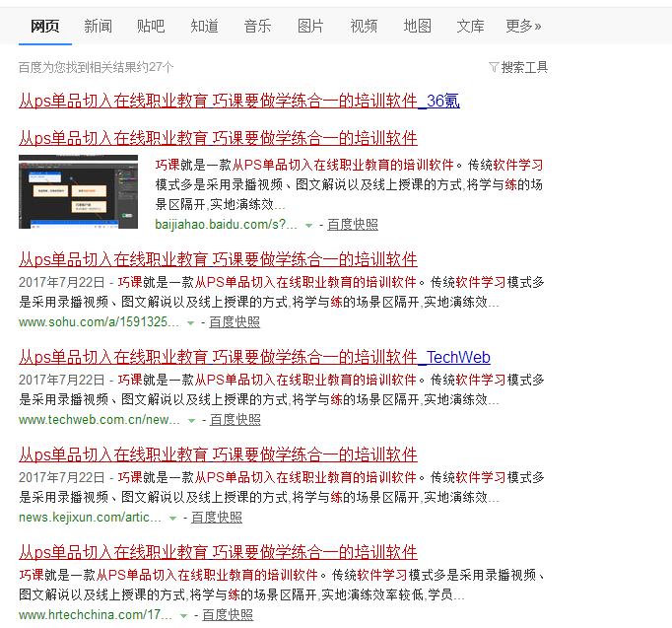This screenshot has height=628, width=672.
Task: Expand dropdown arrow next to sohu.com URL
Action: pyautogui.click(x=191, y=323)
